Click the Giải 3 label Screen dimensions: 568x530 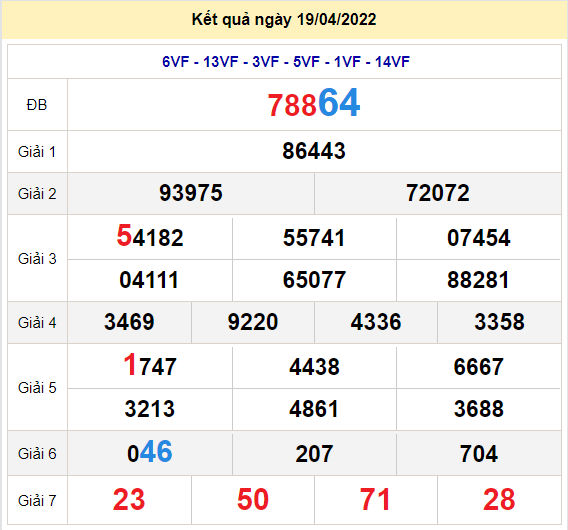tap(37, 259)
